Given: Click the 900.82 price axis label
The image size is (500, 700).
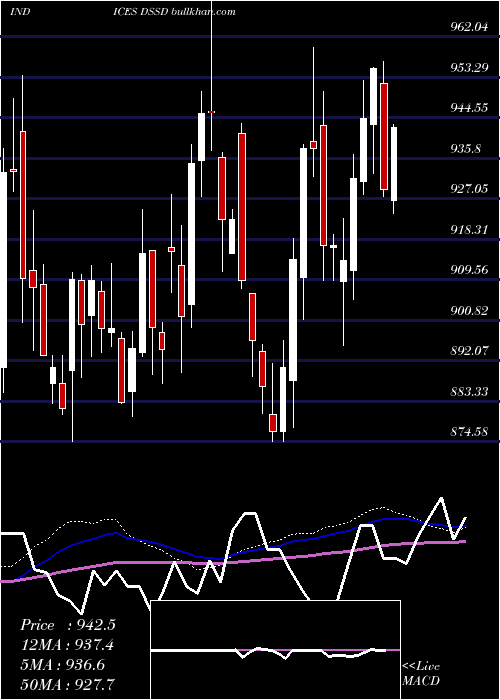Looking at the screenshot, I should pos(469,311).
